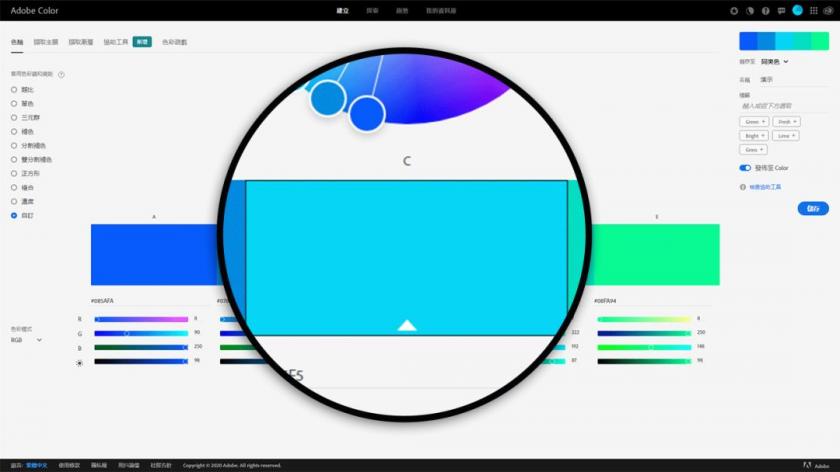840x472 pixels.
Task: Open the accessibility tools link
Action: [x=767, y=187]
